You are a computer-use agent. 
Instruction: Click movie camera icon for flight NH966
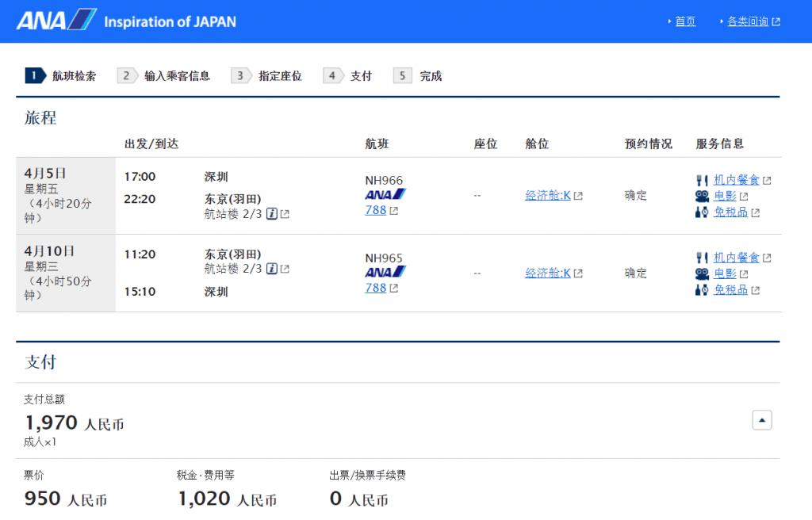[702, 196]
